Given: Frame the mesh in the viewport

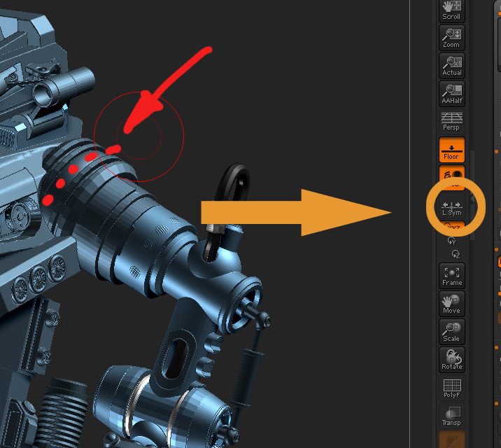Looking at the screenshot, I should tap(452, 276).
